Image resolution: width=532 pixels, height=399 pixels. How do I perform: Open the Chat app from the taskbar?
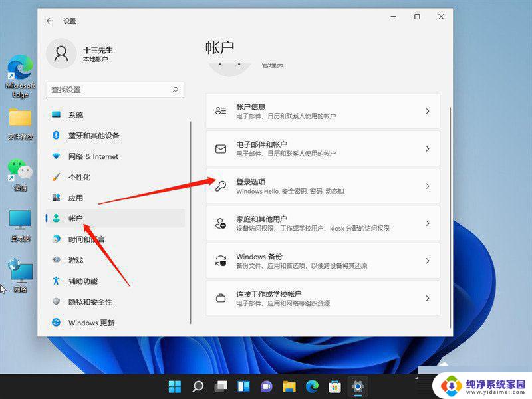point(267,386)
